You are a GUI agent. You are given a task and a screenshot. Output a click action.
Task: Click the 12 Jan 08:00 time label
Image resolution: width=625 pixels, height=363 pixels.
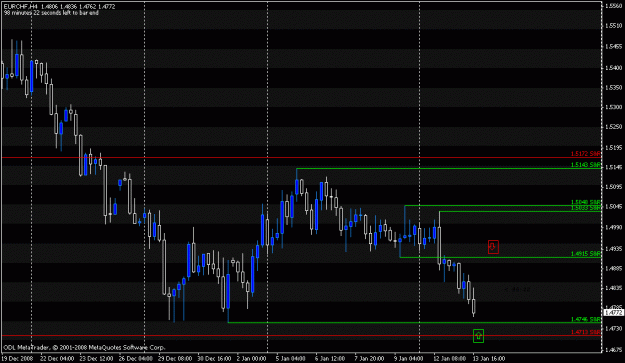pyautogui.click(x=449, y=359)
